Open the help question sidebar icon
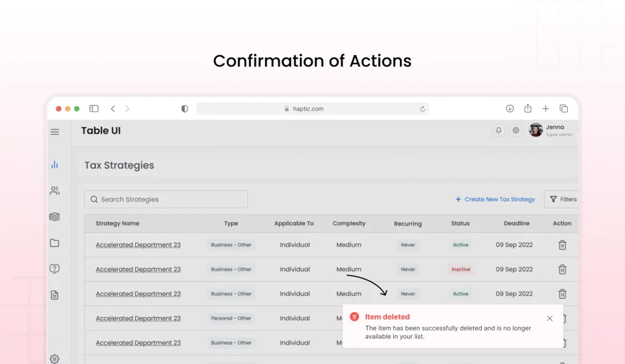This screenshot has height=364, width=625. [x=55, y=269]
